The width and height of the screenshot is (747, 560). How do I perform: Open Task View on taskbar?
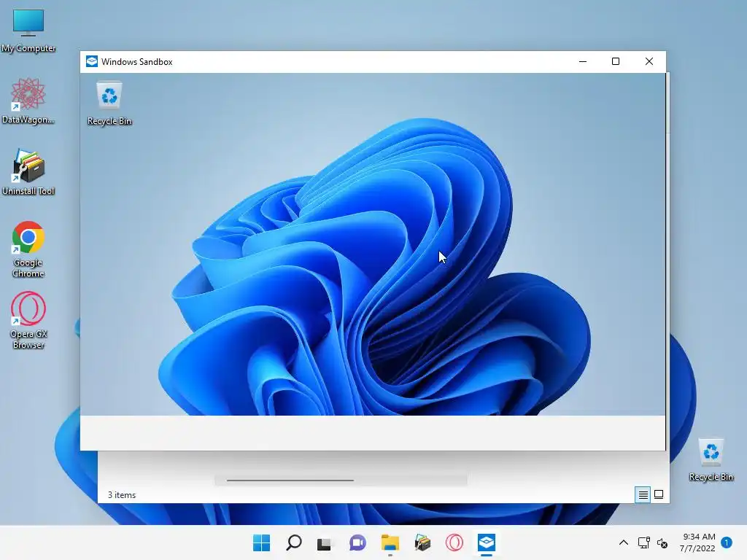pyautogui.click(x=325, y=542)
